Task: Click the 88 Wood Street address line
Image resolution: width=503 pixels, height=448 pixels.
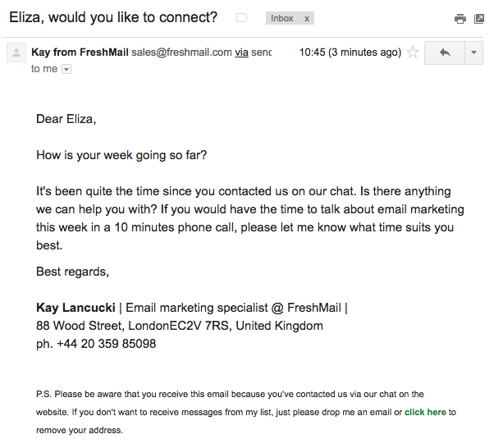Action: (x=180, y=326)
